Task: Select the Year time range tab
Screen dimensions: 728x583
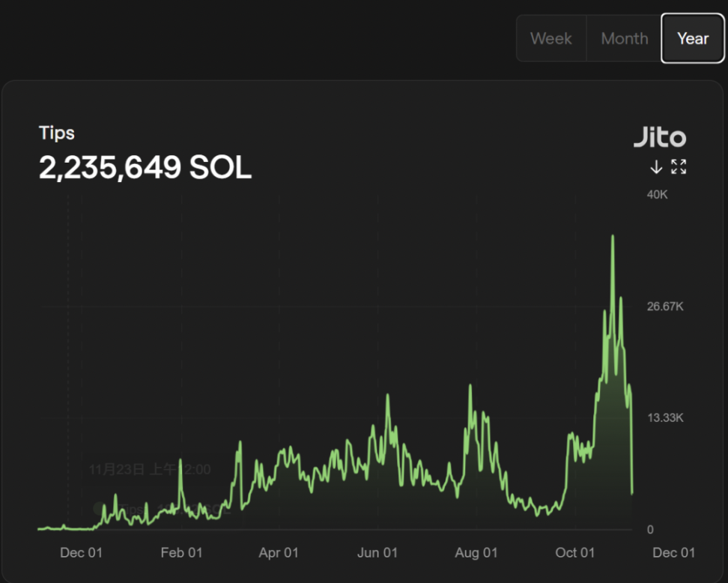Action: point(693,38)
